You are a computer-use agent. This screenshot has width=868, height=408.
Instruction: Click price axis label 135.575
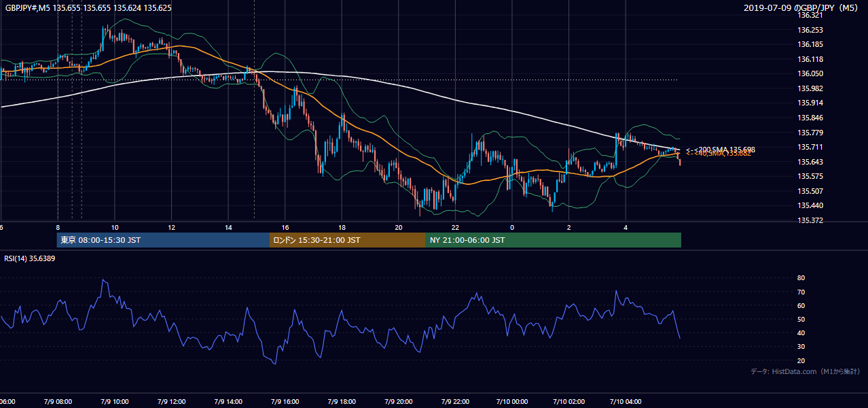click(810, 176)
